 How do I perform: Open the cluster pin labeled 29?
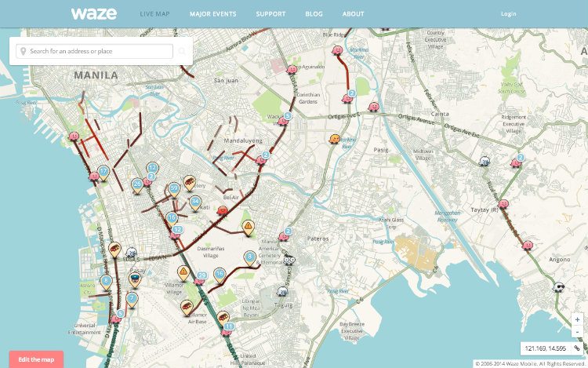201,275
